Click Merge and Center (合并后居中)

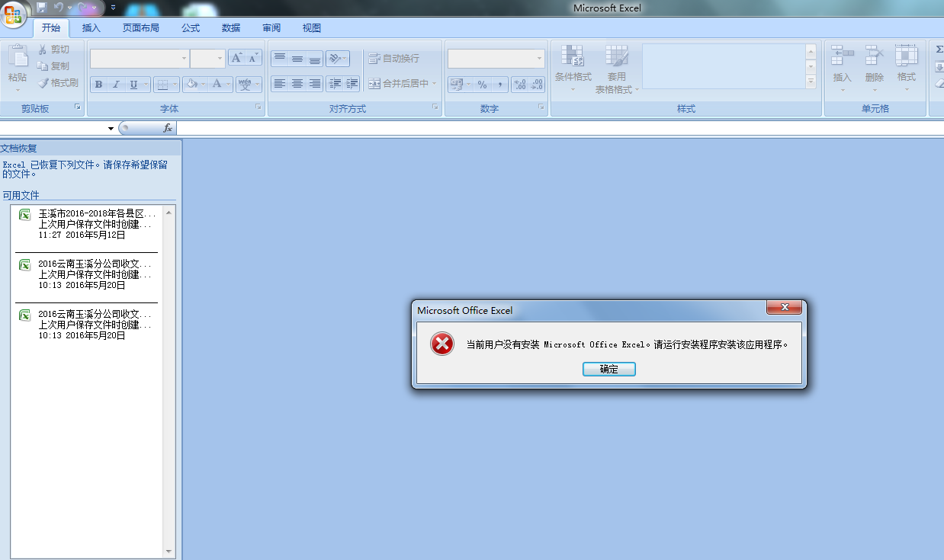[402, 84]
